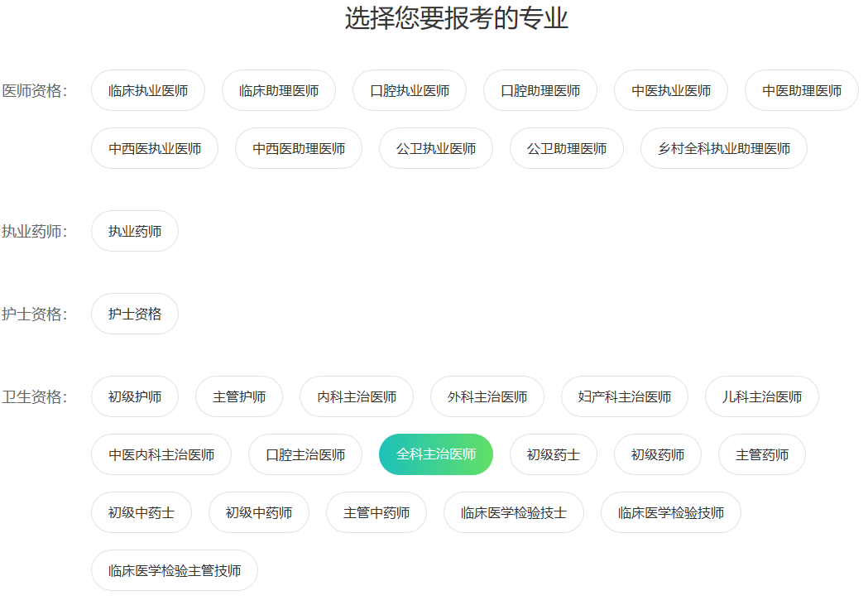Select 初级护师 option
Screen dimensions: 868x605
(135, 396)
